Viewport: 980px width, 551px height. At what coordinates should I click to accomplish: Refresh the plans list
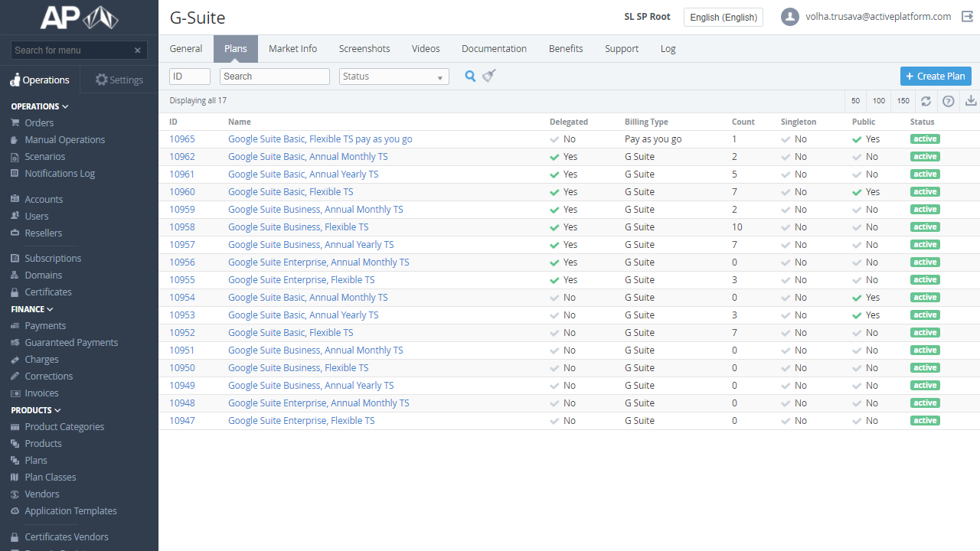pos(926,101)
